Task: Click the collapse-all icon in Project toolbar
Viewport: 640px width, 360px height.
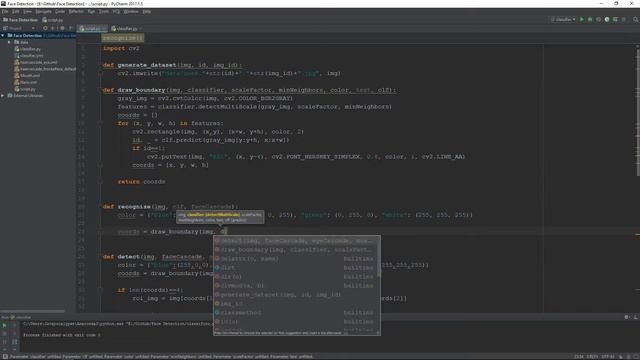Action: point(53,29)
